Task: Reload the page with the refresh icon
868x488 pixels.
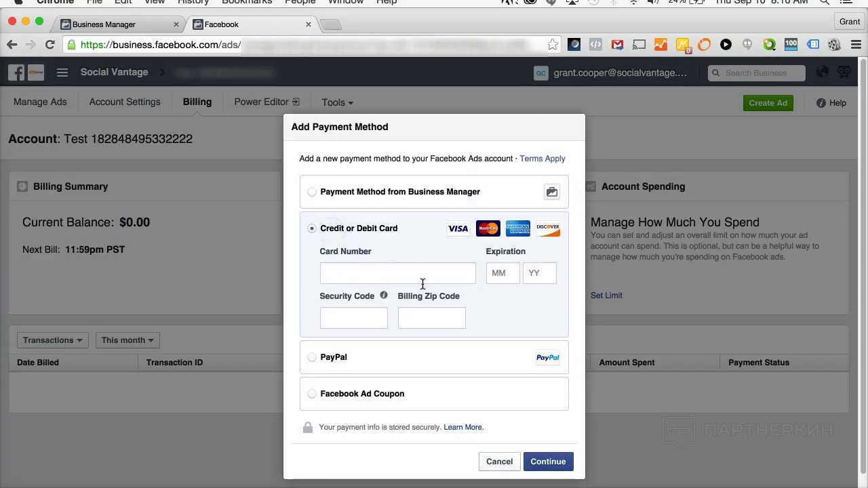Action: [50, 45]
